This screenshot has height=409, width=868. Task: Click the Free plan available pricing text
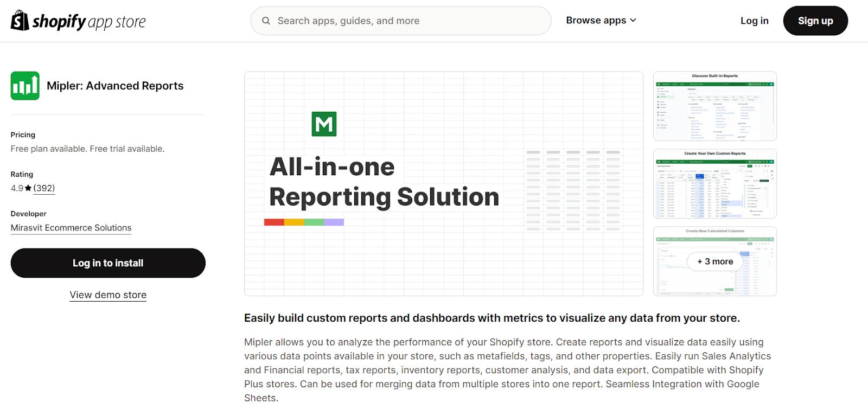tap(87, 149)
